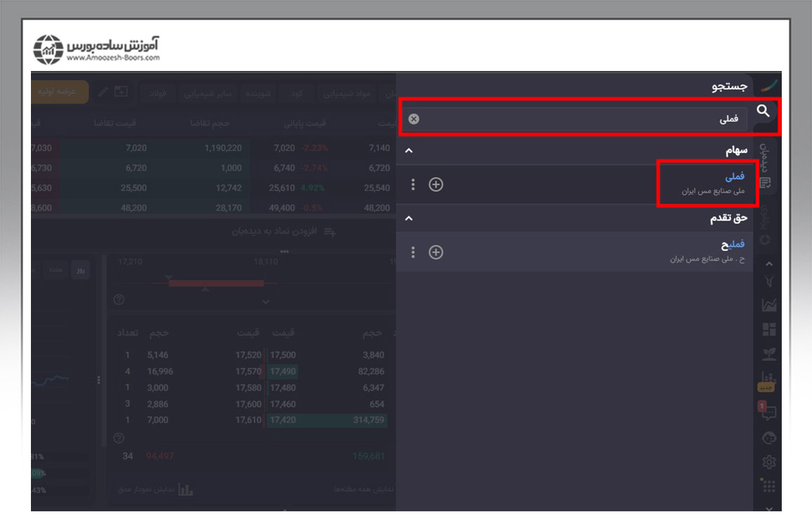
Task: Add فملیح rights with the plus icon
Action: [x=436, y=252]
